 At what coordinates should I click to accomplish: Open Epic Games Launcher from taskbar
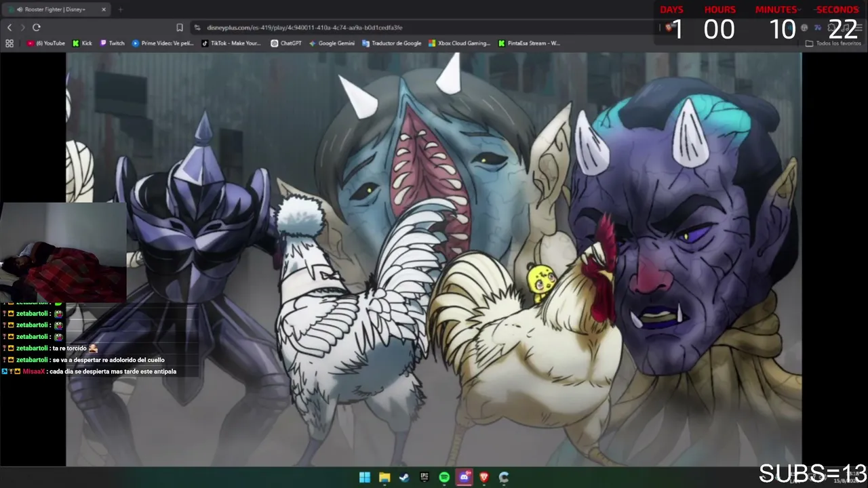coord(425,477)
